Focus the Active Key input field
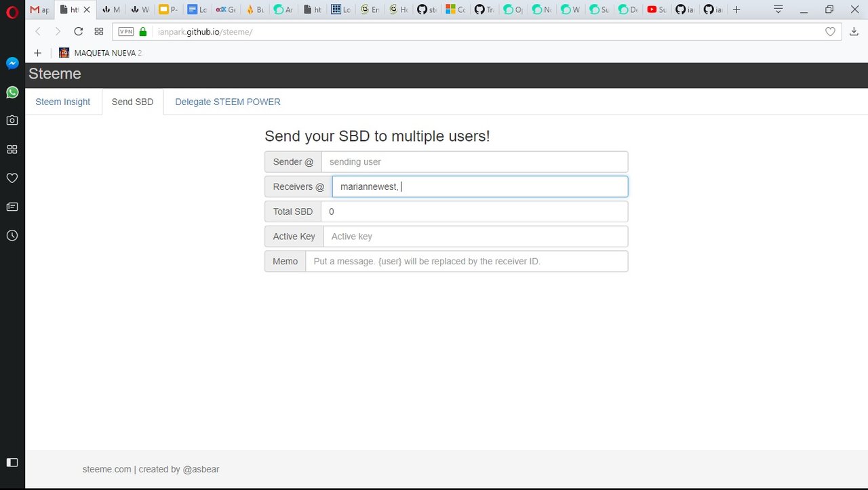Screen dimensions: 868x490 click(475, 237)
